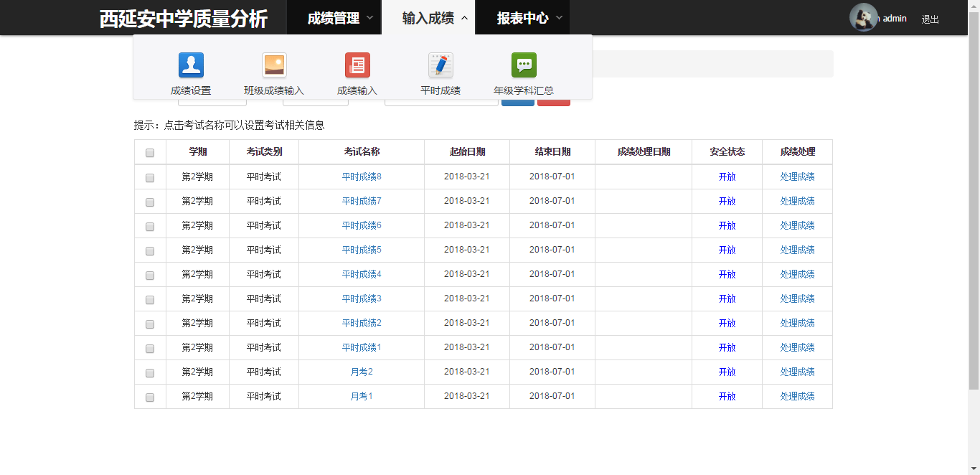
Task: Open the 成绩设置 blue person icon
Action: click(191, 65)
